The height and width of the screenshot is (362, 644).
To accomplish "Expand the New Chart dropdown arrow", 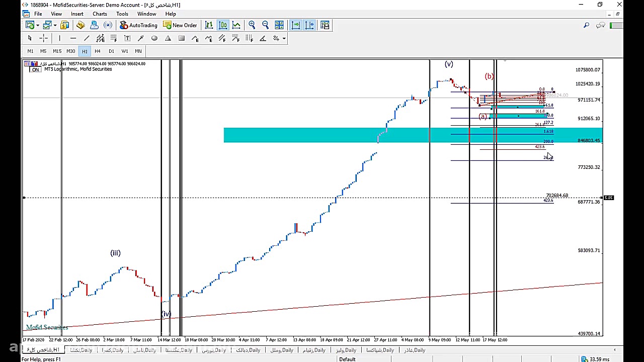I will [37, 25].
